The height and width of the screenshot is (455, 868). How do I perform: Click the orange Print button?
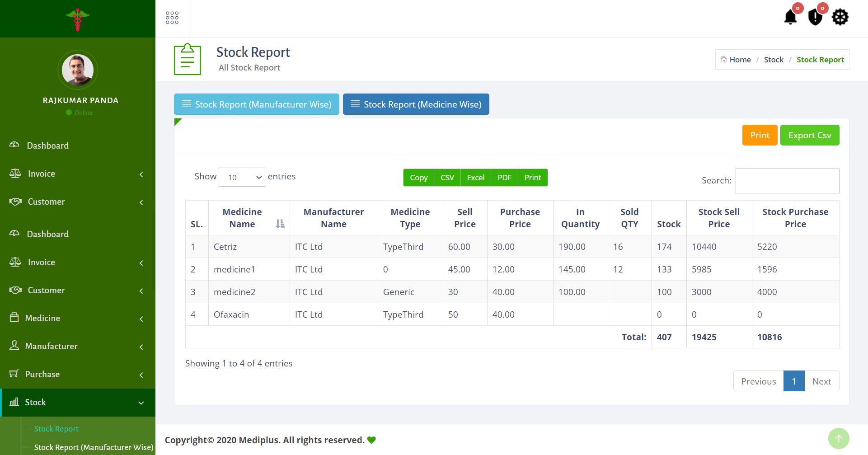pos(760,135)
